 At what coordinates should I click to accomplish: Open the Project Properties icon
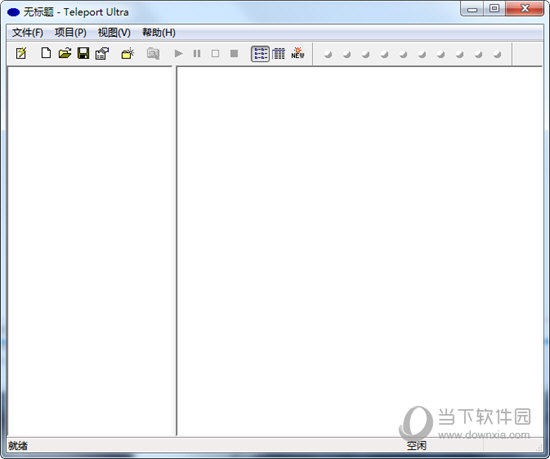102,54
